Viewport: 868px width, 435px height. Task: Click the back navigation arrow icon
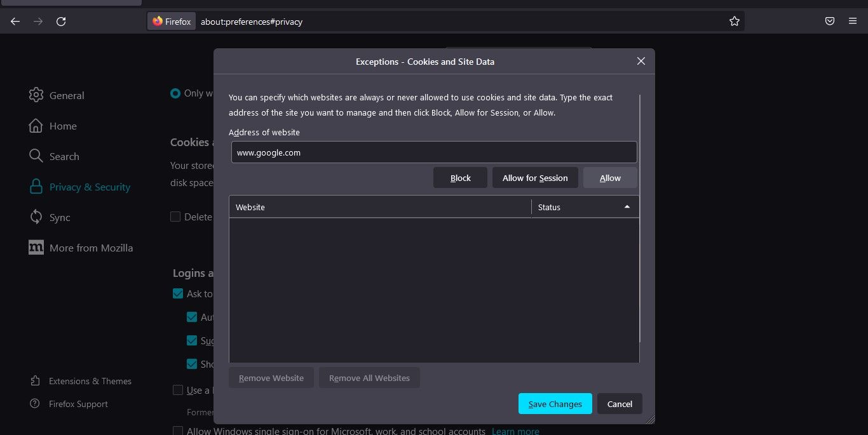point(15,21)
